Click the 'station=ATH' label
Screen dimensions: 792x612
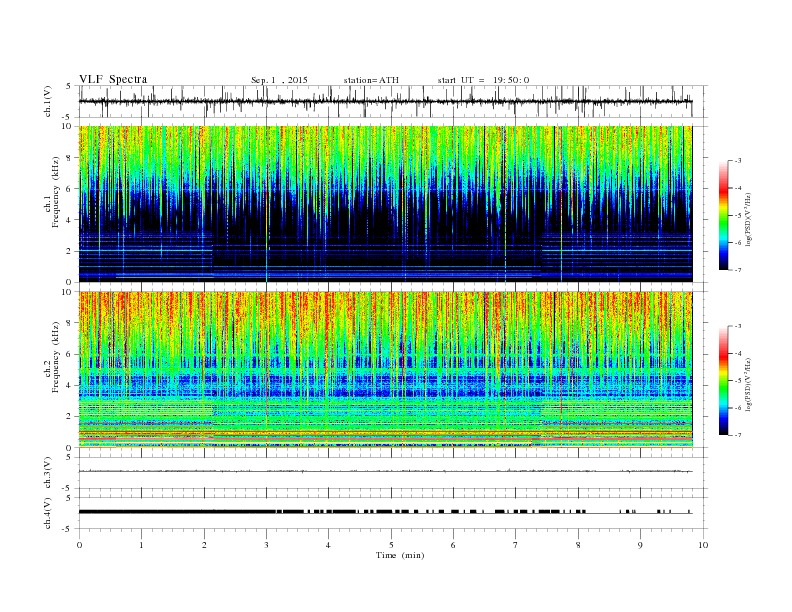click(x=371, y=80)
